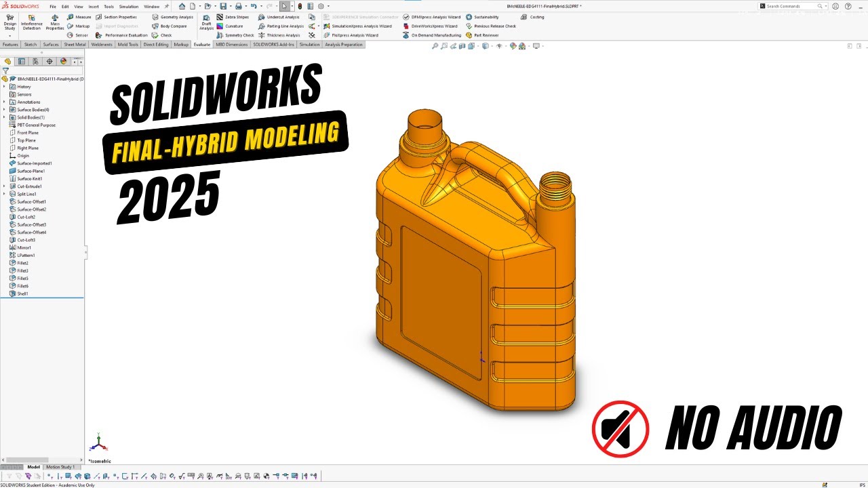This screenshot has height=488, width=868.
Task: Open Parting Line Analysis
Action: point(281,26)
